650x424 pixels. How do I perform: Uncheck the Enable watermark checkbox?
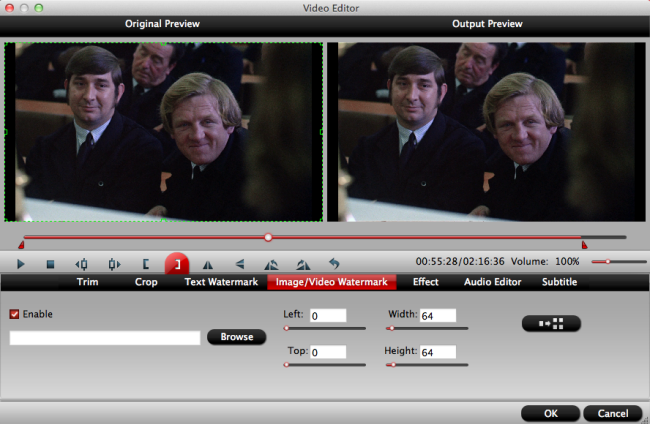[14, 314]
